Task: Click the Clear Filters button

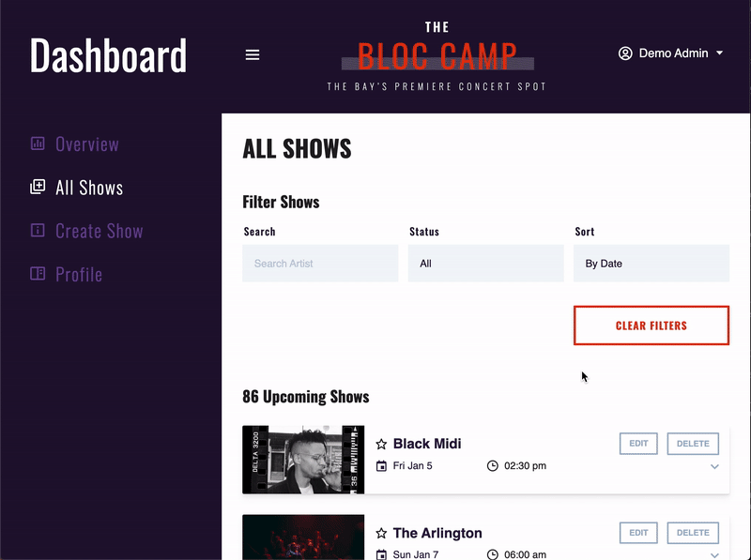Action: click(x=651, y=325)
